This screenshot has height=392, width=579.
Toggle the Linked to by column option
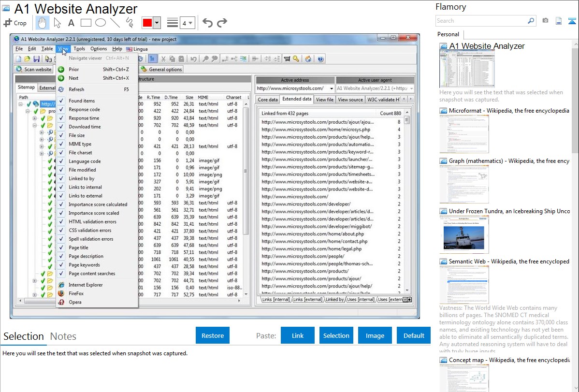(98, 178)
